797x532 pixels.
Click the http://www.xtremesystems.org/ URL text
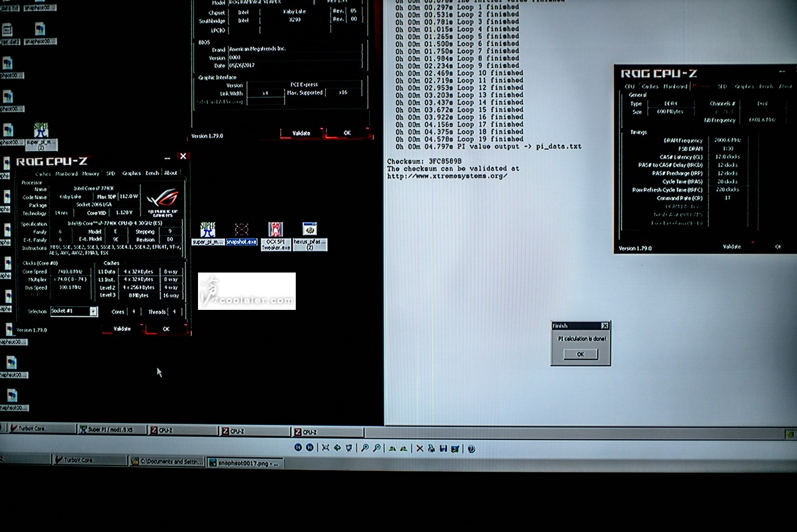(447, 175)
